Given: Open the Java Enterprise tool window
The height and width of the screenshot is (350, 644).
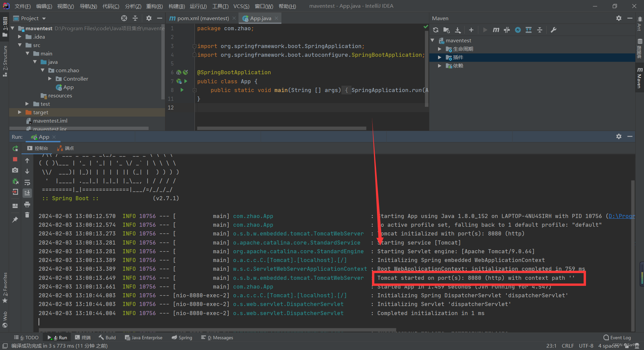Looking at the screenshot, I should [144, 338].
